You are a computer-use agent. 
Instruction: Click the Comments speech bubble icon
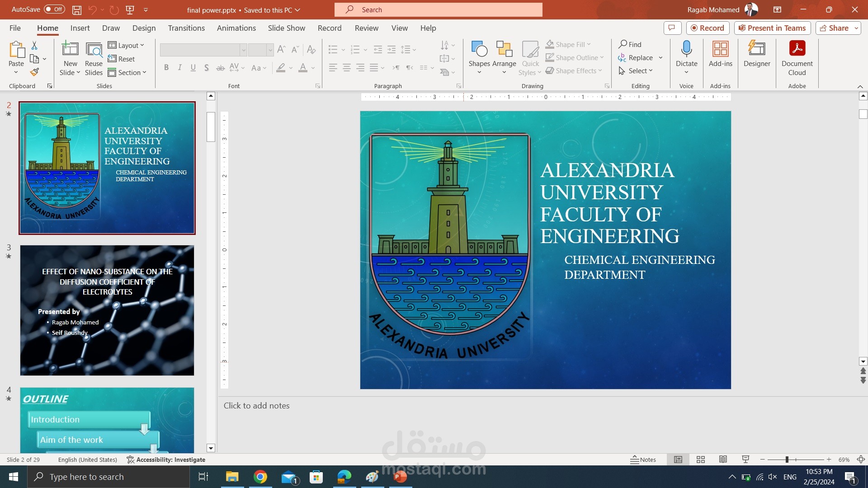pyautogui.click(x=672, y=28)
